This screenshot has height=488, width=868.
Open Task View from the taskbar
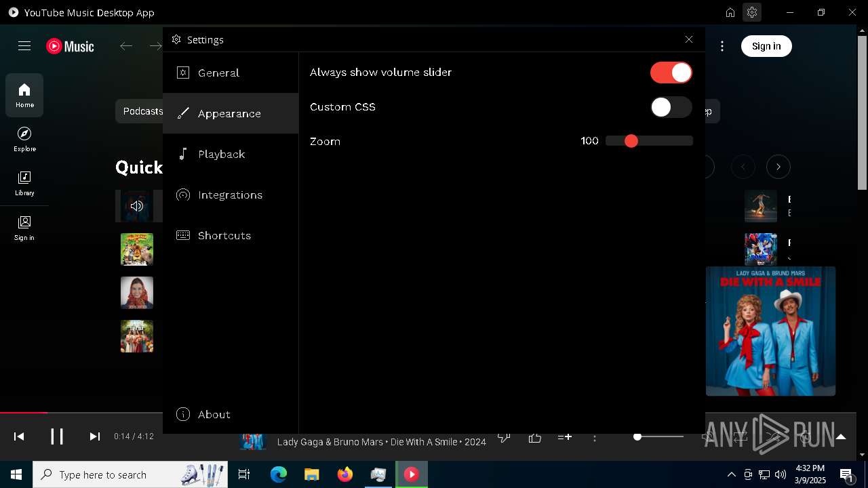244,474
